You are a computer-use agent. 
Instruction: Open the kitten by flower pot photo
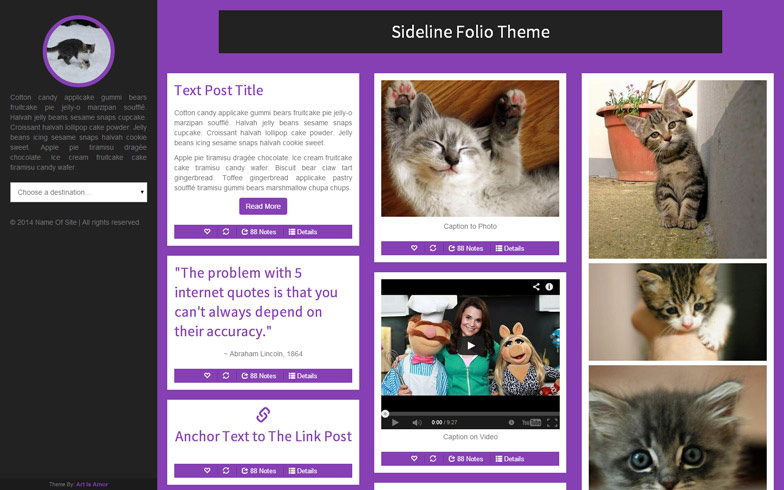tap(678, 169)
